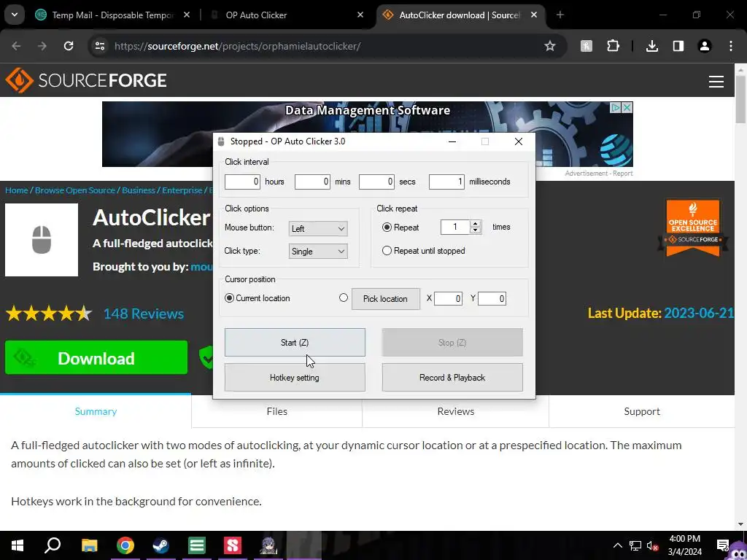Click the browser address bar URL

point(237,46)
